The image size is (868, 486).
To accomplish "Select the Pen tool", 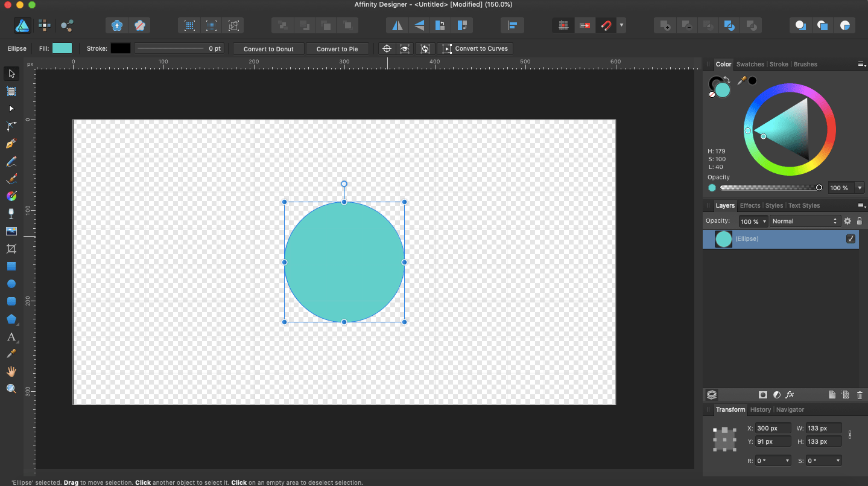I will coord(11,144).
